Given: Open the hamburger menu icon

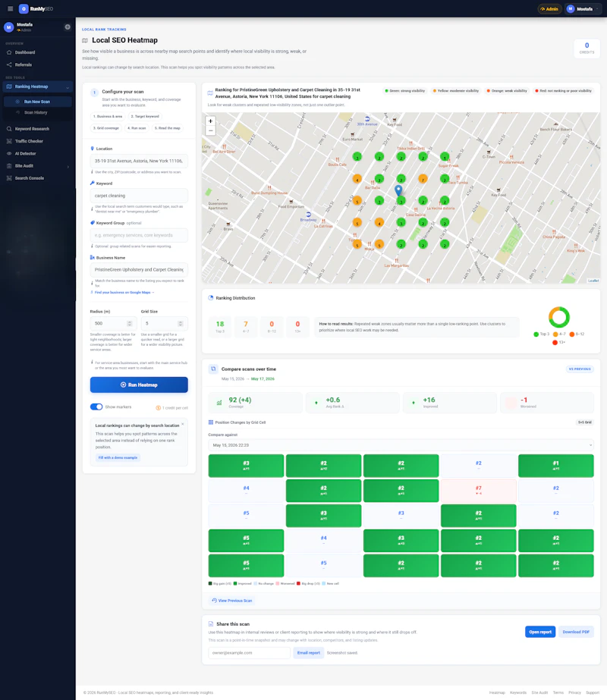Looking at the screenshot, I should pyautogui.click(x=11, y=8).
